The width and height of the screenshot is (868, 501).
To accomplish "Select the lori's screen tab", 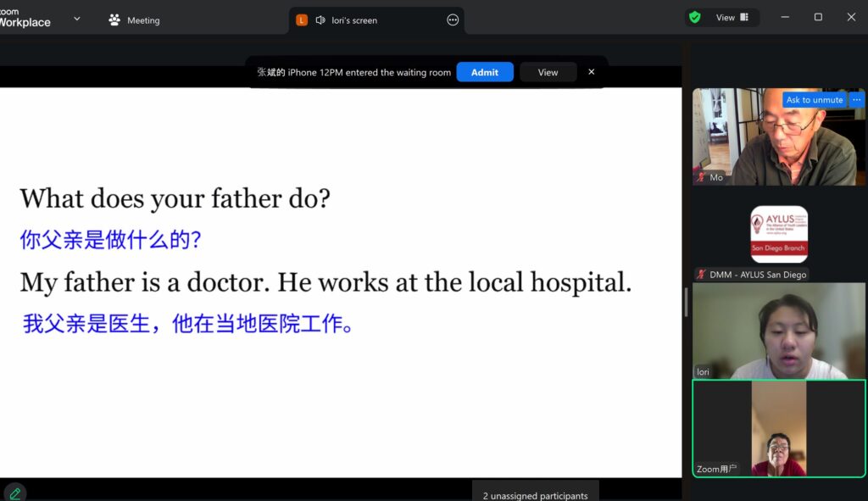I will click(x=353, y=19).
